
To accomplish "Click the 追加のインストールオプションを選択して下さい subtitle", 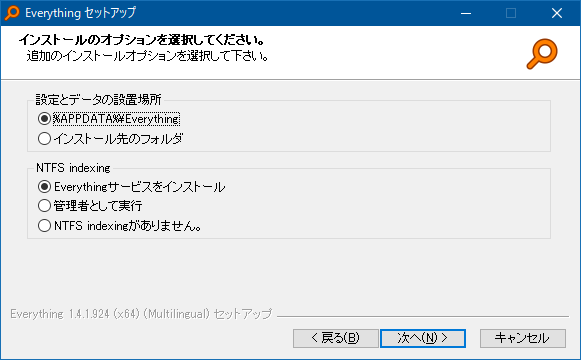I will tap(147, 56).
